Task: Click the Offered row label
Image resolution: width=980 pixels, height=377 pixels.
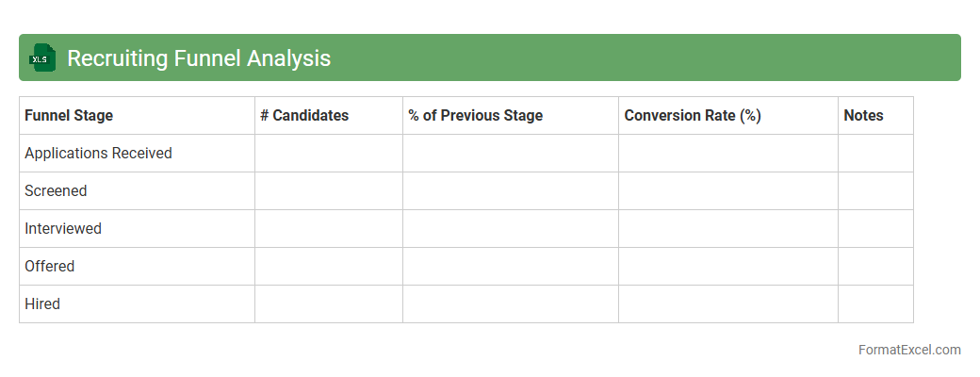Action: pyautogui.click(x=50, y=267)
